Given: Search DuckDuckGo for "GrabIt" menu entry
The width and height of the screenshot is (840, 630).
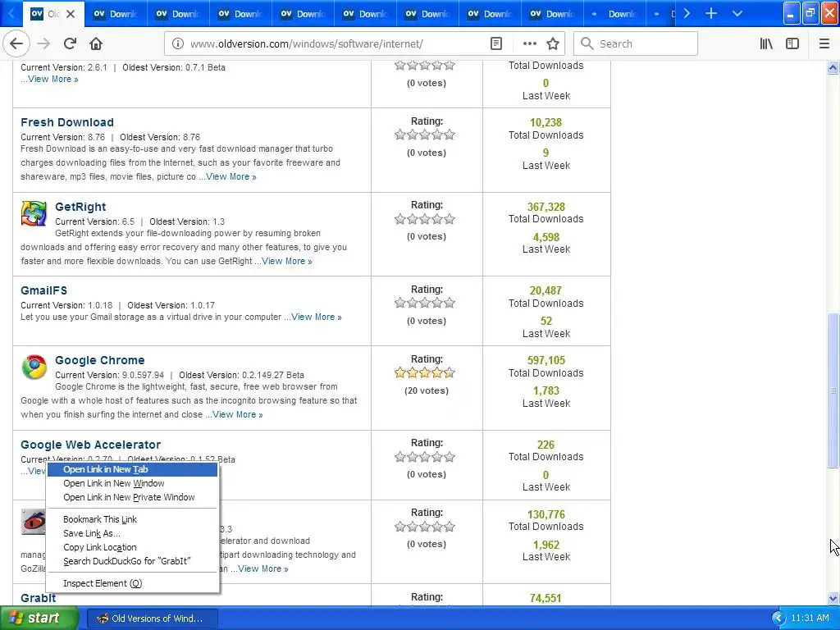Looking at the screenshot, I should (132, 561).
